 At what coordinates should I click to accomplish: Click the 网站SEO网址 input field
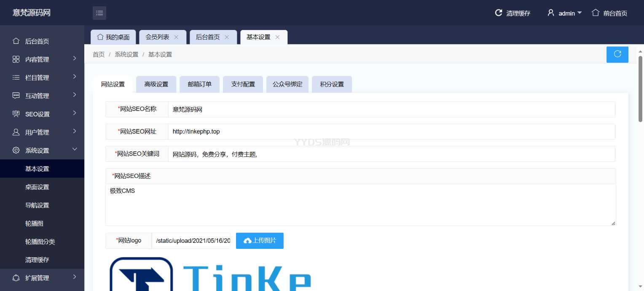tap(391, 132)
